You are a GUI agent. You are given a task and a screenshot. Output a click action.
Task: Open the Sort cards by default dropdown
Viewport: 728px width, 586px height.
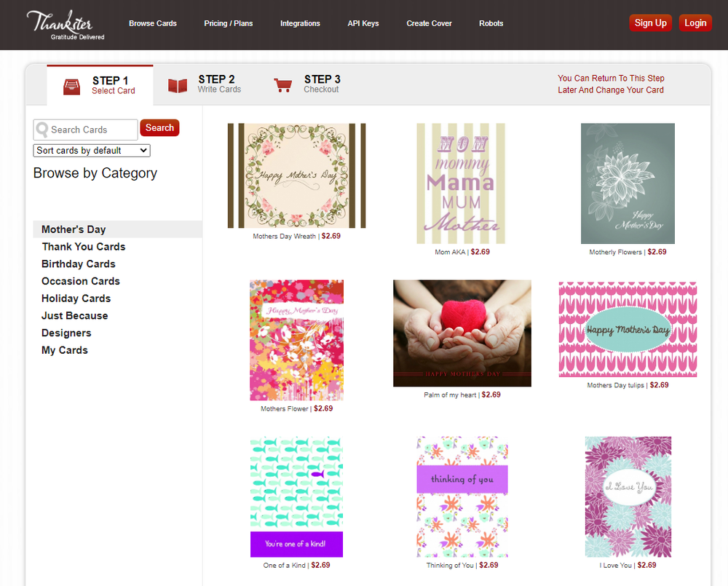[92, 151]
